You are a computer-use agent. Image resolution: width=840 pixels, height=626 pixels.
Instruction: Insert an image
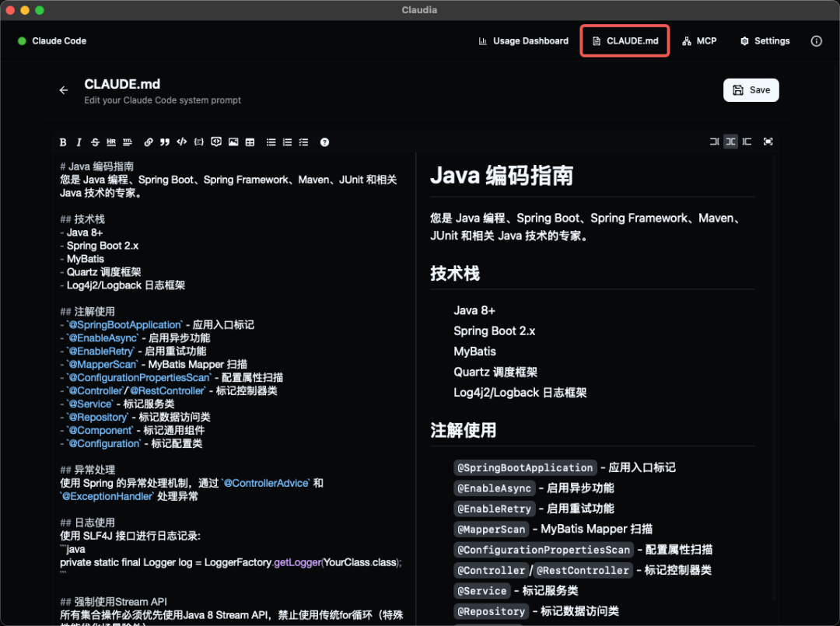point(233,142)
